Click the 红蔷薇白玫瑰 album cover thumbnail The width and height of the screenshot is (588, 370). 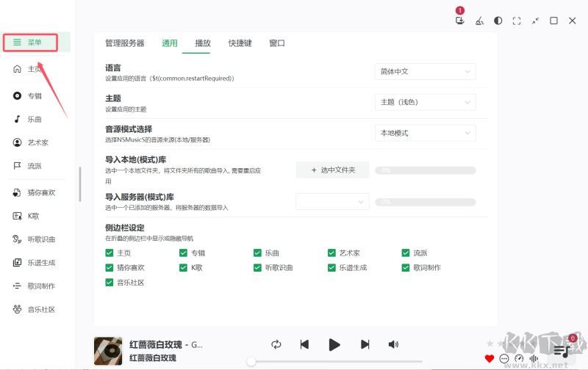[x=108, y=351]
